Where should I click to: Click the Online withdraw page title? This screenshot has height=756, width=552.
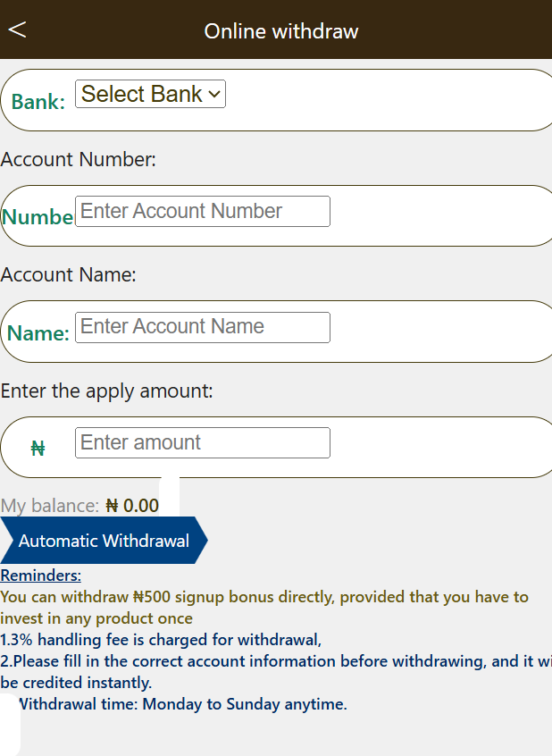click(x=281, y=31)
